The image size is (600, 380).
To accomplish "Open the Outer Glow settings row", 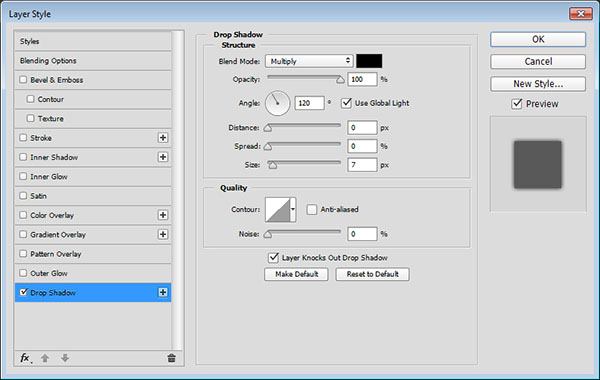I will tap(93, 273).
